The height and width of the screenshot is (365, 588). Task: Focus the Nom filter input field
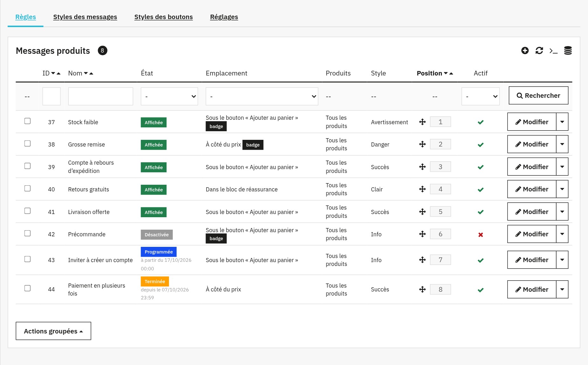point(101,96)
